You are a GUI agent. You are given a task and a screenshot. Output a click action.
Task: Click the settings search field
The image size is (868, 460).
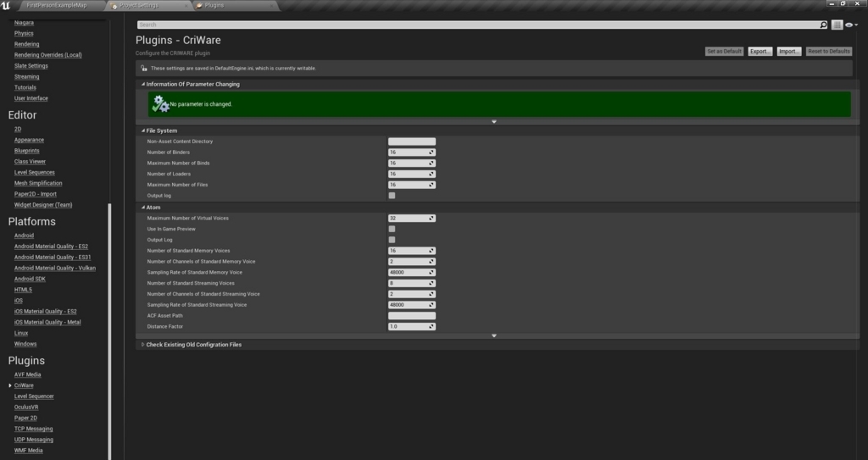(x=478, y=25)
